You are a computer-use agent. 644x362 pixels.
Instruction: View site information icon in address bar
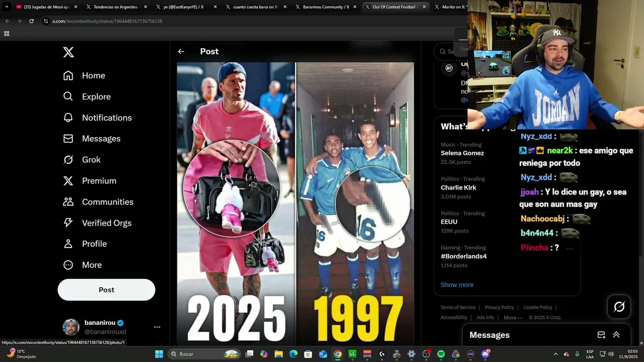pos(46,21)
